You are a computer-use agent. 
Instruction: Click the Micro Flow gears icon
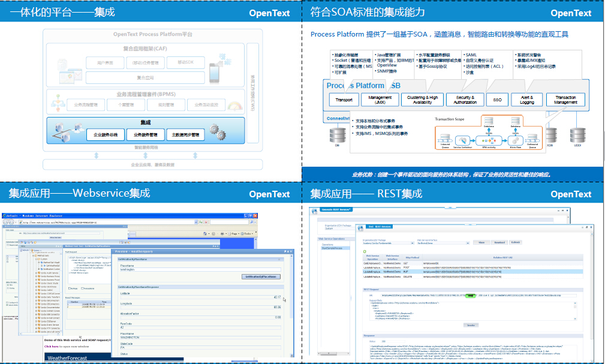[x=515, y=140]
